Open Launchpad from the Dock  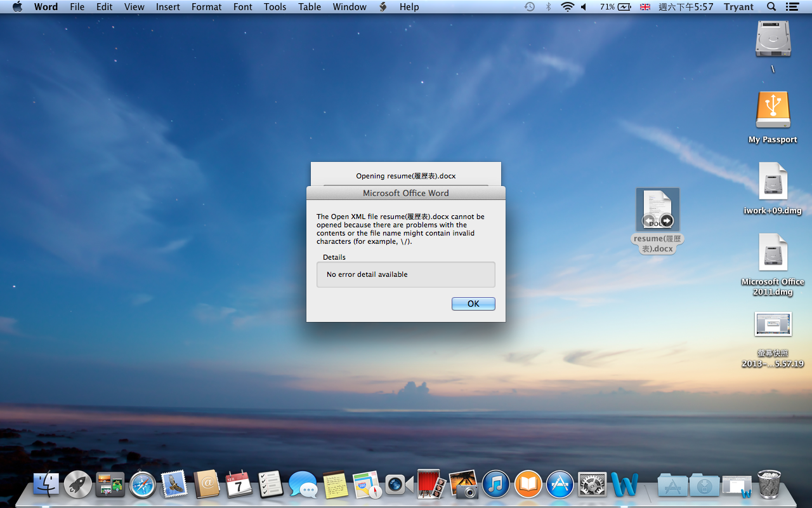78,485
